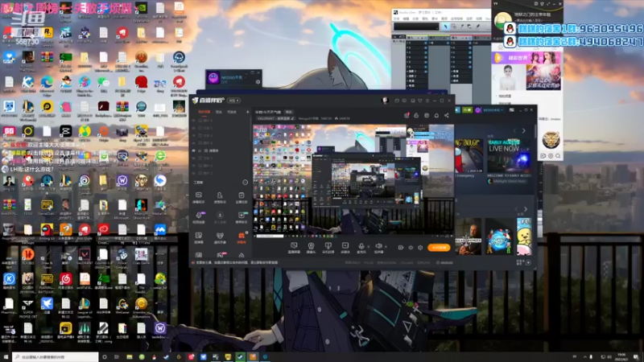The image size is (644, 362).
Task: Add a camera source from the stream toolbar
Action: [311, 245]
